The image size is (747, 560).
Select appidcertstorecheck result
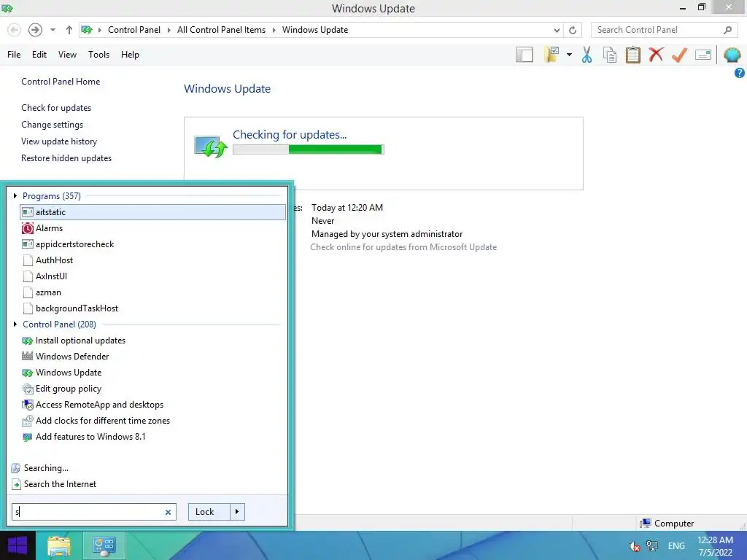coord(152,244)
